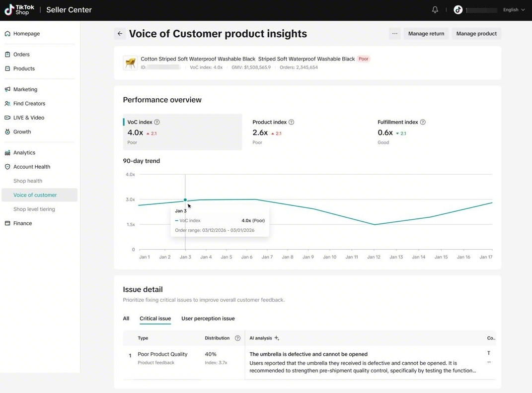Click the Marketing megaphone icon
Image resolution: width=532 pixels, height=393 pixels.
7,89
